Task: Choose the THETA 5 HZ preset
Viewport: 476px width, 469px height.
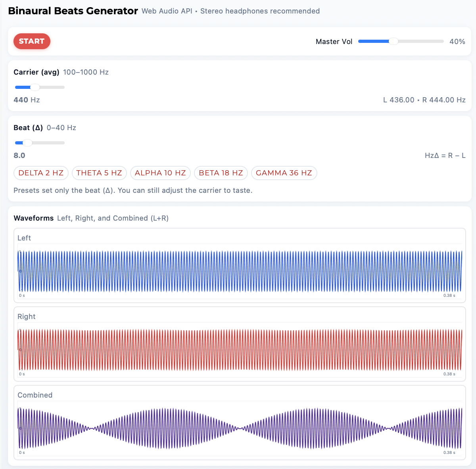Action: click(99, 173)
